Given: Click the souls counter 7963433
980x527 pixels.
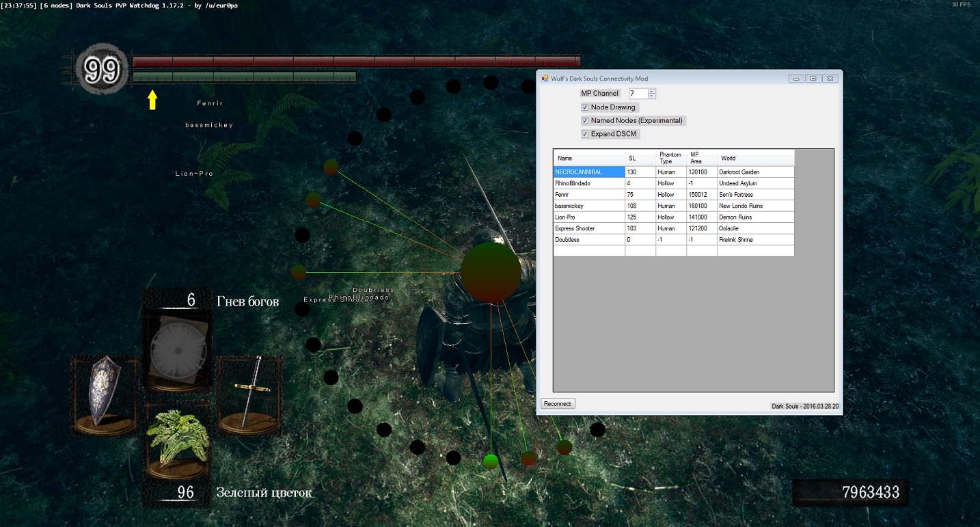Looking at the screenshot, I should point(871,491).
